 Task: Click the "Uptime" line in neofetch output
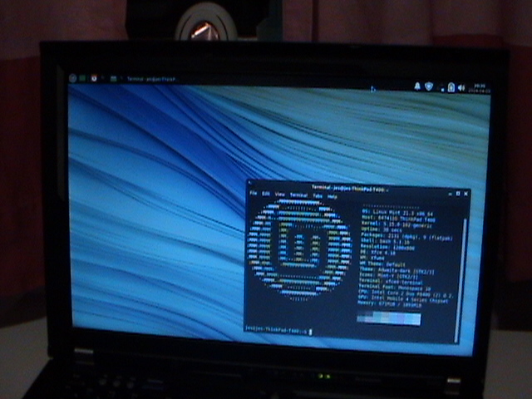click(382, 230)
